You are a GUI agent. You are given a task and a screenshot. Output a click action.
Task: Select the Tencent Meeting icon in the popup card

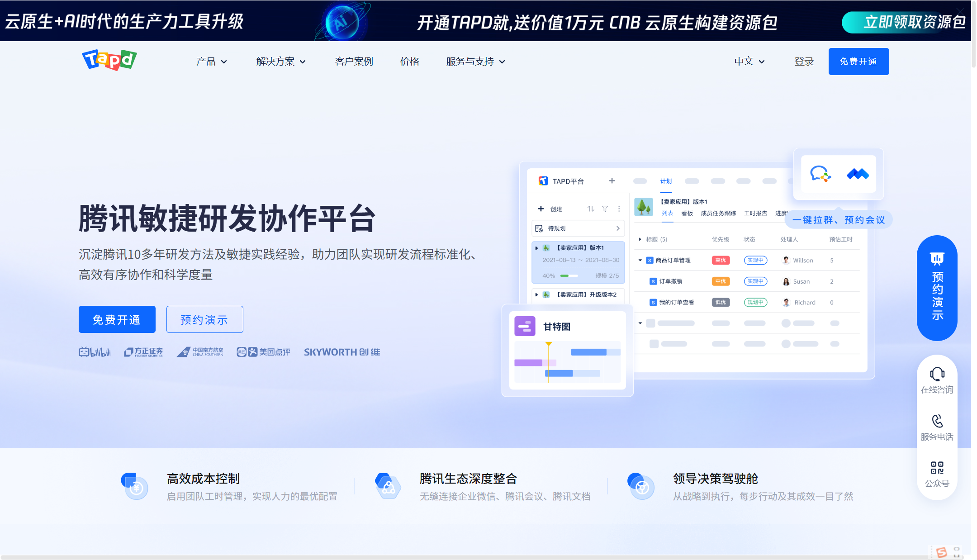coord(858,174)
